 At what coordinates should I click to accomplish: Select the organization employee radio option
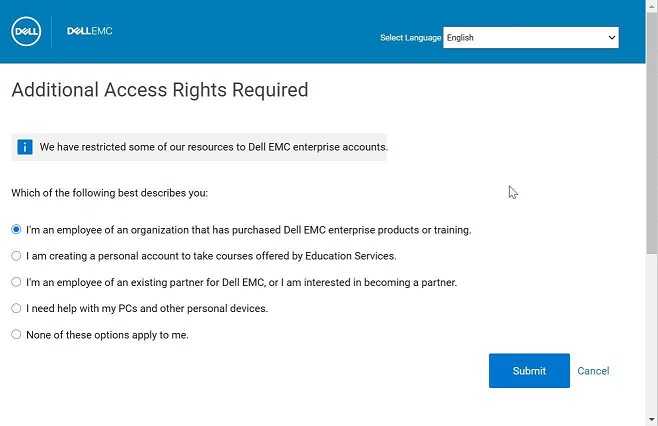16,230
